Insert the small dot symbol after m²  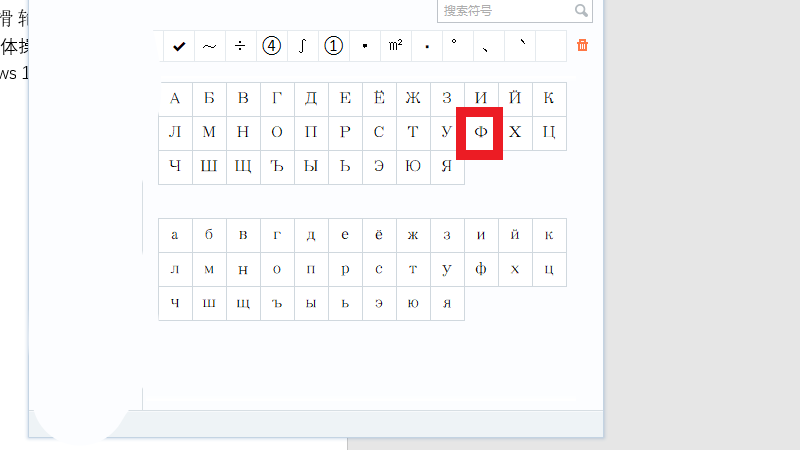(x=427, y=46)
